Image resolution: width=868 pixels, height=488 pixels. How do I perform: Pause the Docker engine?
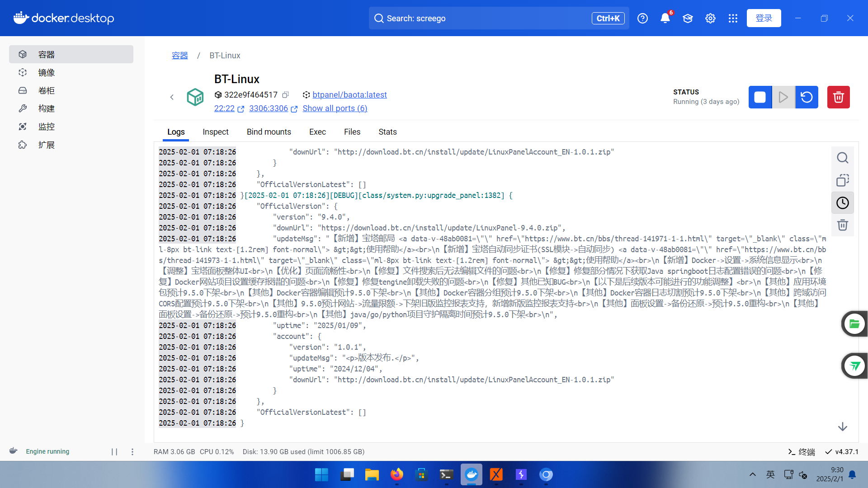114,451
